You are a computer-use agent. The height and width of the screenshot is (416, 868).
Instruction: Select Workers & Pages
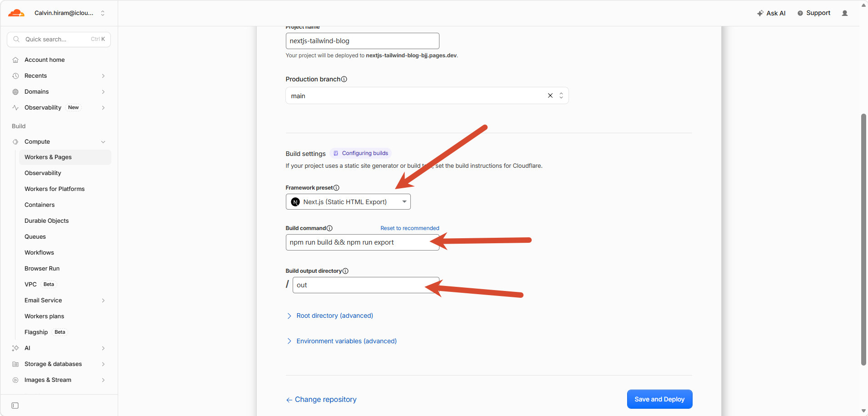[x=65, y=157]
